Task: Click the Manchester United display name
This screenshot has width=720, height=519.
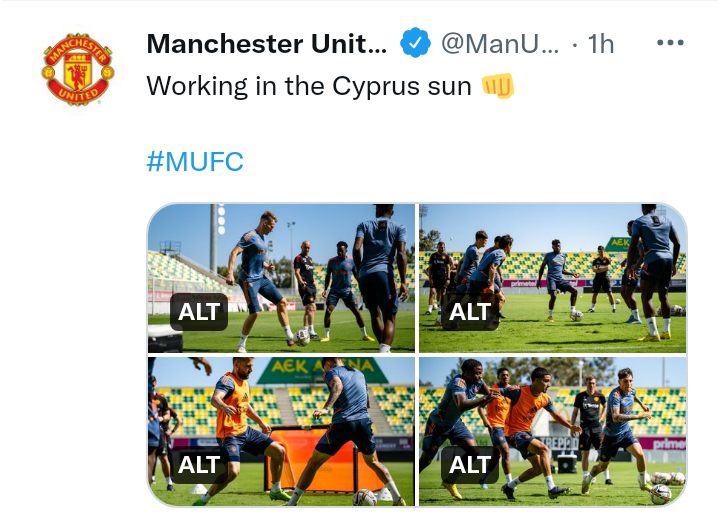Action: (266, 44)
